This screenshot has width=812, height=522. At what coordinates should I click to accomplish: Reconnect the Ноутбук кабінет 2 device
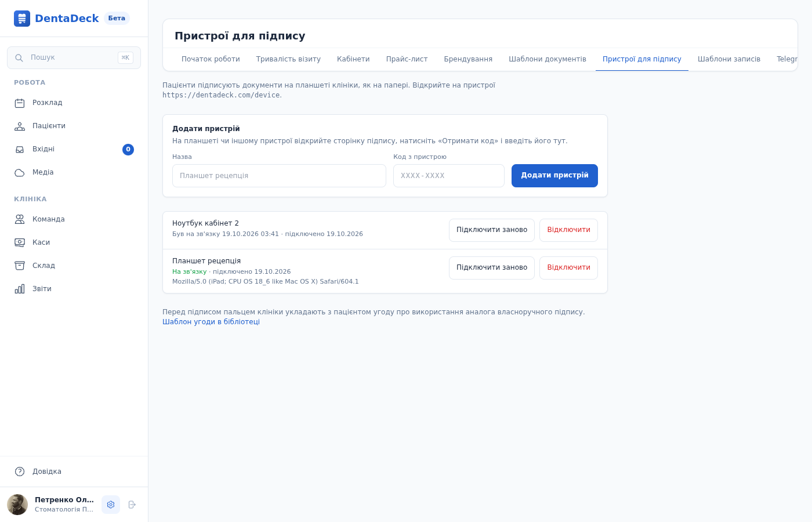(492, 230)
